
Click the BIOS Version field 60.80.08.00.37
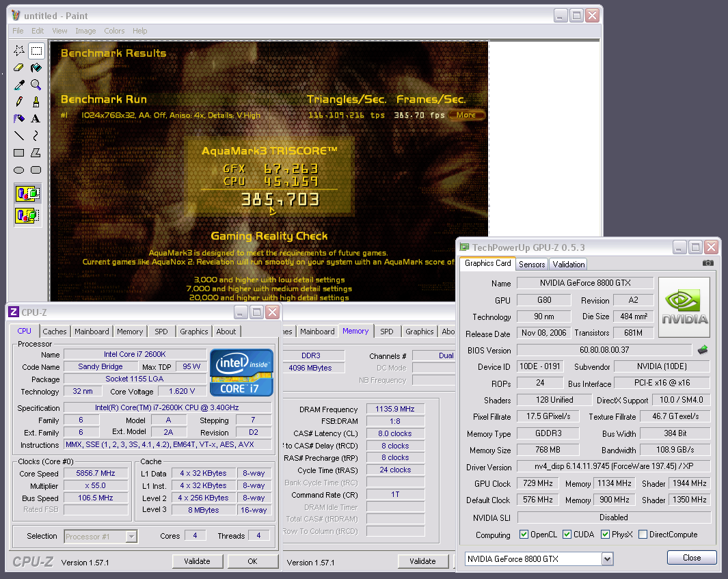click(604, 349)
